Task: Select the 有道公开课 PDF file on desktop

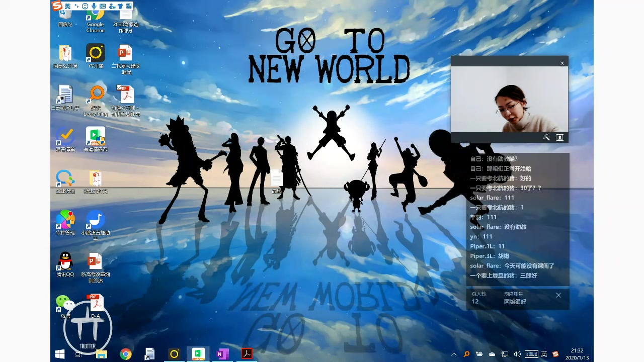Action: point(125,101)
